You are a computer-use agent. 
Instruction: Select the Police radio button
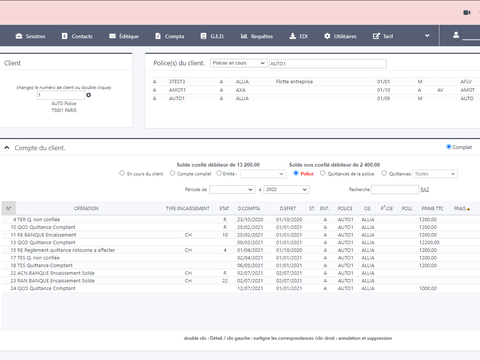click(296, 173)
